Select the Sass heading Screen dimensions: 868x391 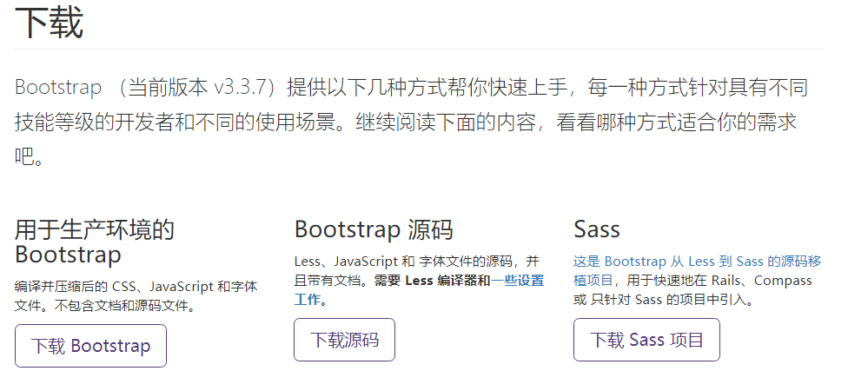(597, 229)
